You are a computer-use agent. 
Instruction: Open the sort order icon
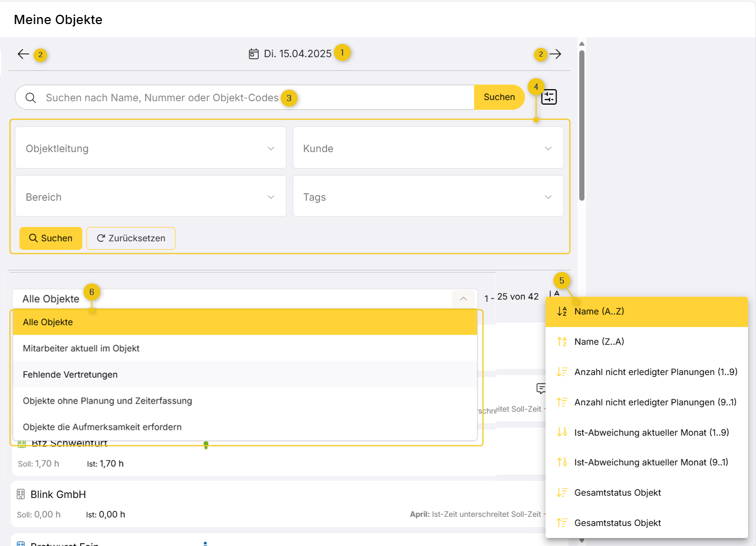(554, 294)
